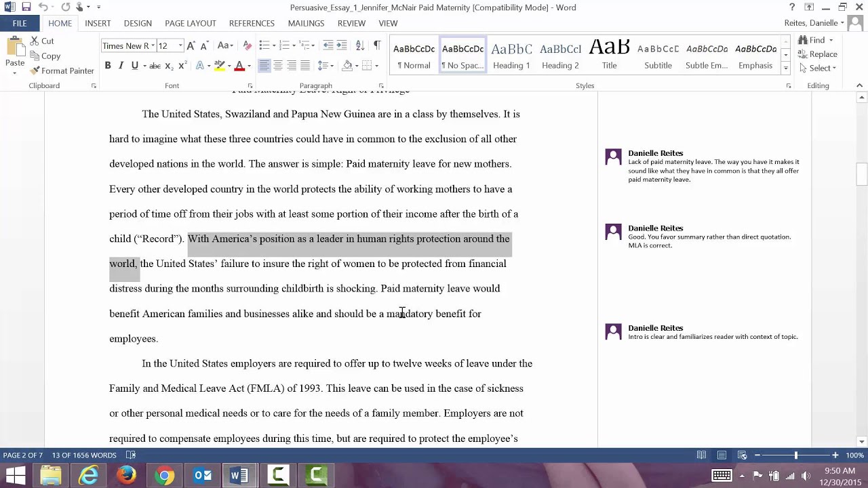Screen dimensions: 868x488
Task: Pick the red Font Color button
Action: [x=239, y=66]
